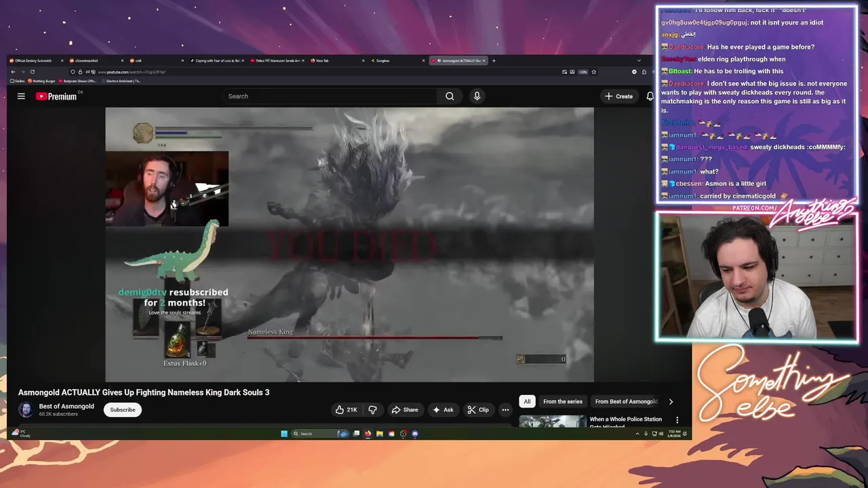Open Firefox from the taskbar
The width and height of the screenshot is (868, 488).
[368, 434]
